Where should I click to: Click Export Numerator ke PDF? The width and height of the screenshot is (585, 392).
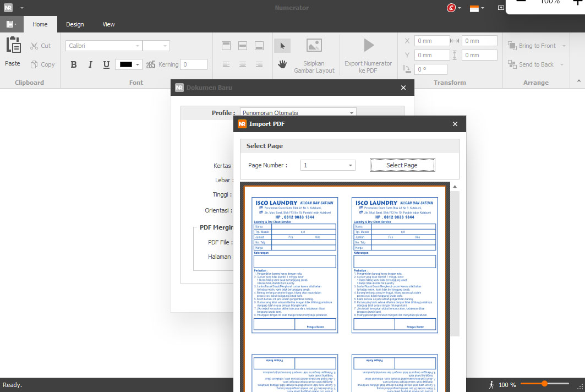(x=368, y=55)
